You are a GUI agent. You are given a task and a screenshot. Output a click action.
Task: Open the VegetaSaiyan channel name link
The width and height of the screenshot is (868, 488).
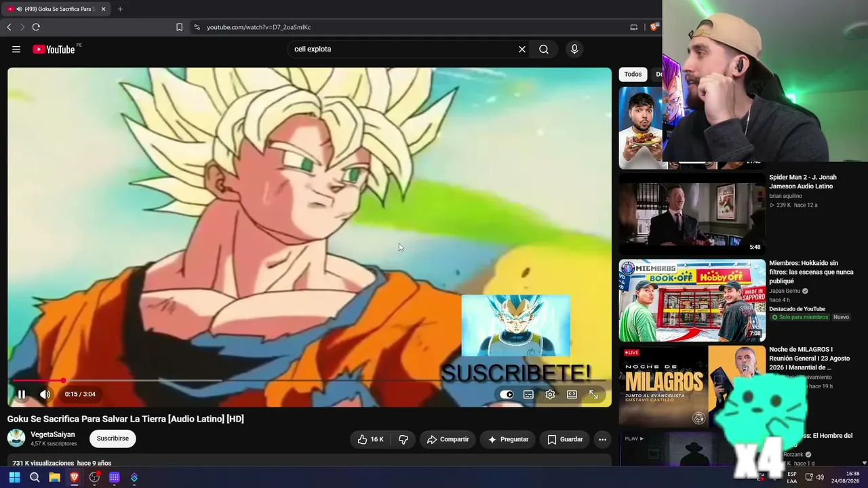point(53,434)
